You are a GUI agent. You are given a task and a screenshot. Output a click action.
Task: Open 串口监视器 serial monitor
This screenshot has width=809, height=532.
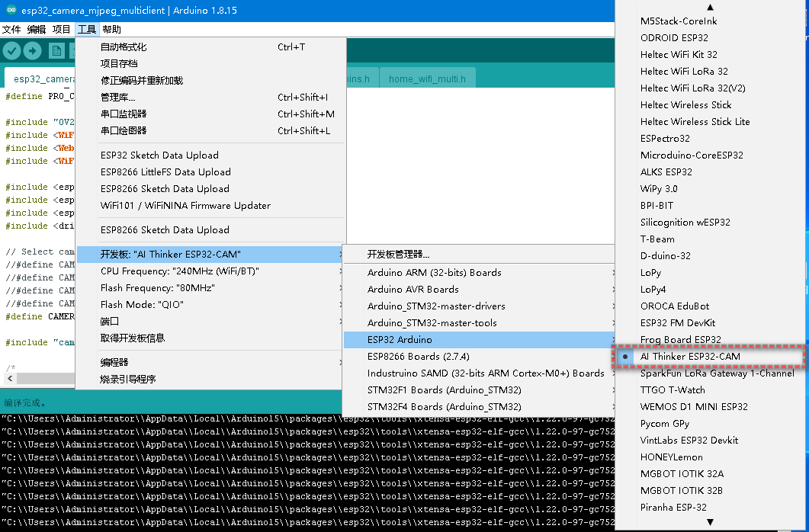[x=210, y=114]
